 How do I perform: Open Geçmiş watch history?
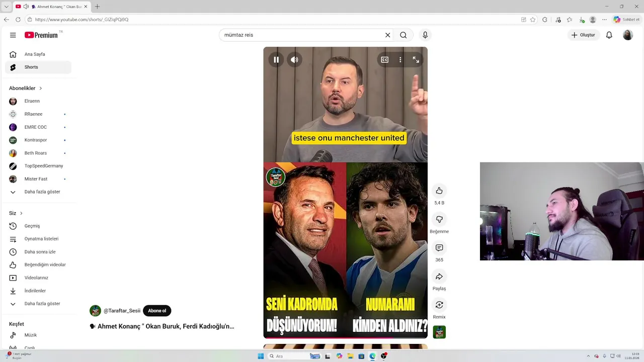tap(38, 226)
